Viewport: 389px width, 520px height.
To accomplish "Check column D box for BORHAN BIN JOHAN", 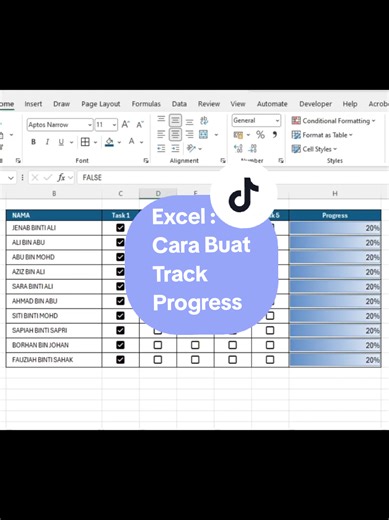I will tap(158, 345).
